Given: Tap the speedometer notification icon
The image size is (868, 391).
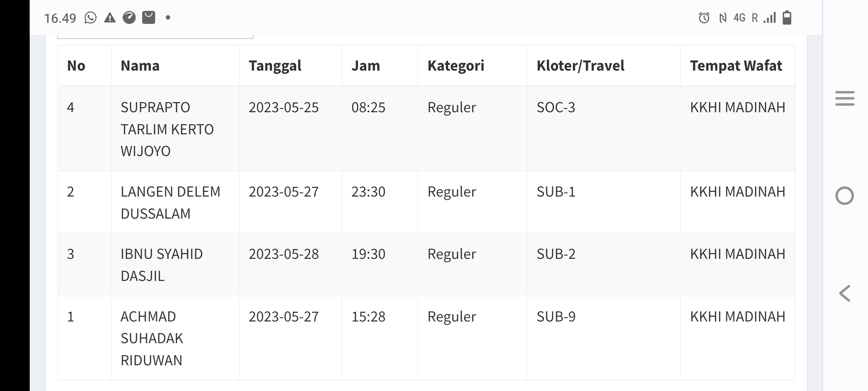Looking at the screenshot, I should coord(129,17).
